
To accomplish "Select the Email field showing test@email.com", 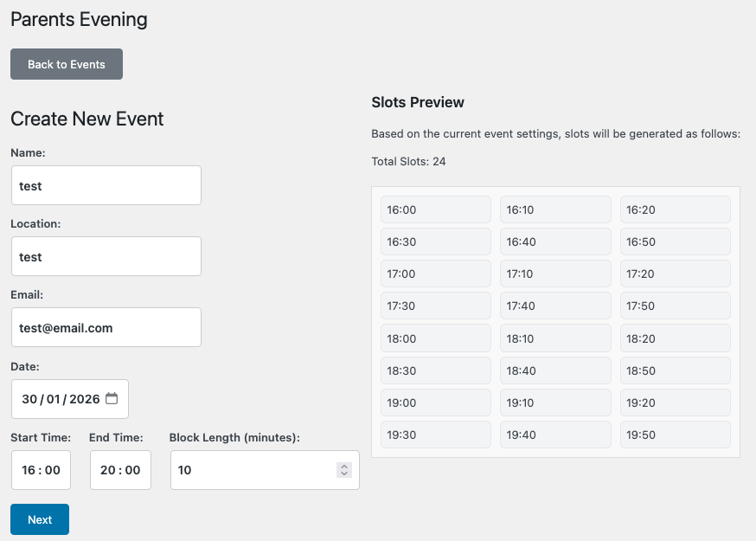I will [106, 327].
